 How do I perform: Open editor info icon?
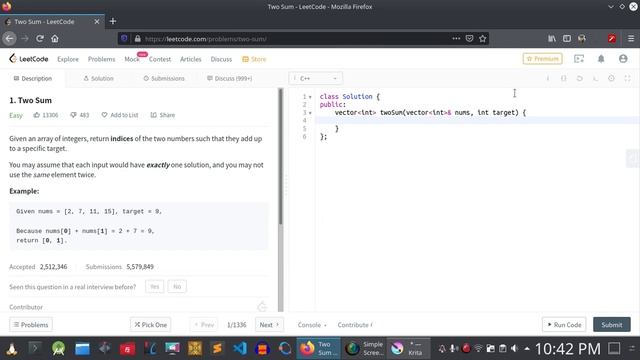coord(548,78)
